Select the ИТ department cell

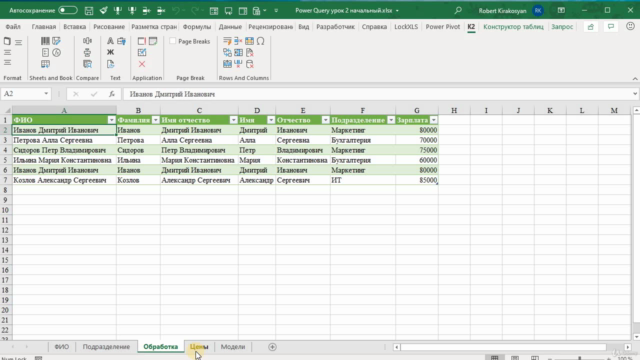pyautogui.click(x=362, y=180)
